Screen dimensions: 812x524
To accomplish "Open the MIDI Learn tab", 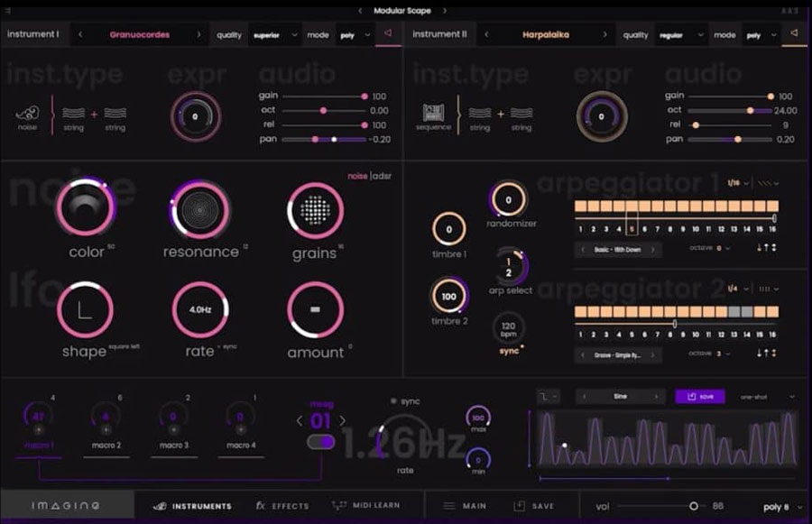I will (365, 505).
